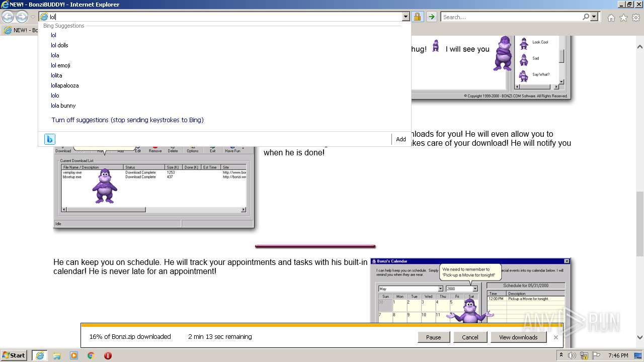This screenshot has width=644, height=362.
Task: Open Favorites star icon
Action: point(623,18)
